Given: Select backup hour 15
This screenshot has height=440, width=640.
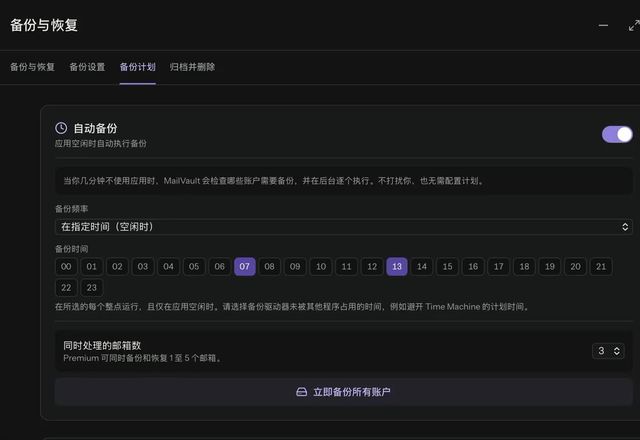Looking at the screenshot, I should [447, 267].
